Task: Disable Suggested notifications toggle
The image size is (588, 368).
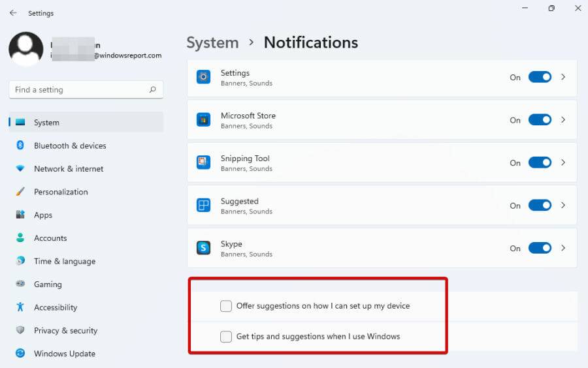Action: [x=540, y=205]
